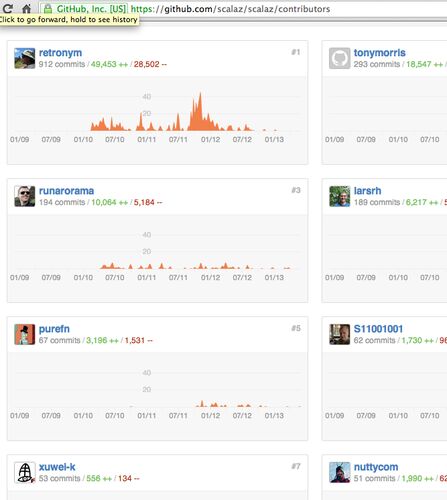Click purefn's 67 commits text
447x500 pixels.
[x=60, y=340]
